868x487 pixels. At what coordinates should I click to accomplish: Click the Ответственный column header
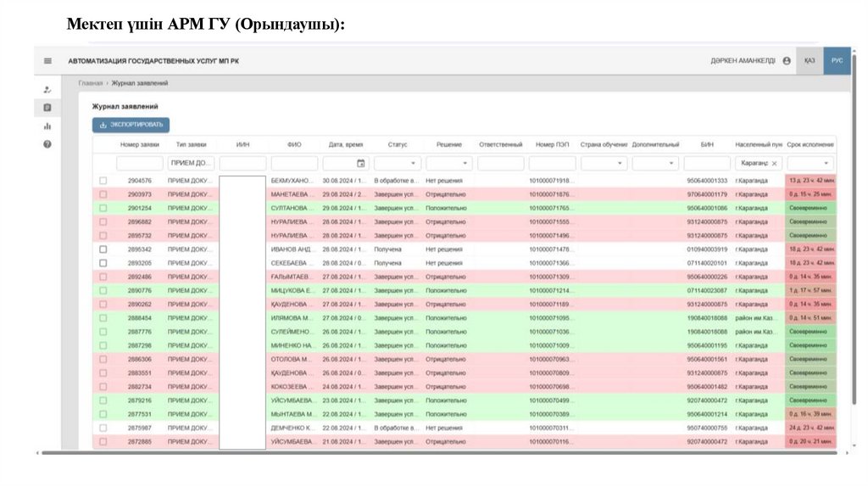(500, 144)
